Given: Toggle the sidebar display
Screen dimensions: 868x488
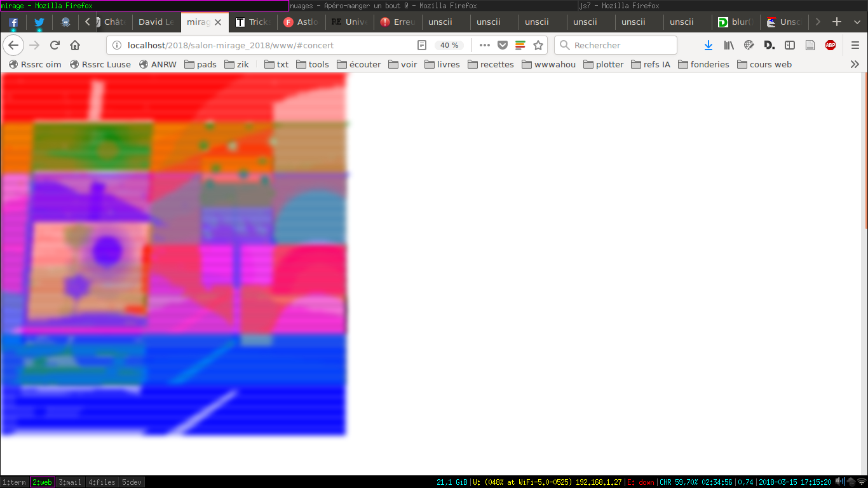Looking at the screenshot, I should (x=790, y=45).
